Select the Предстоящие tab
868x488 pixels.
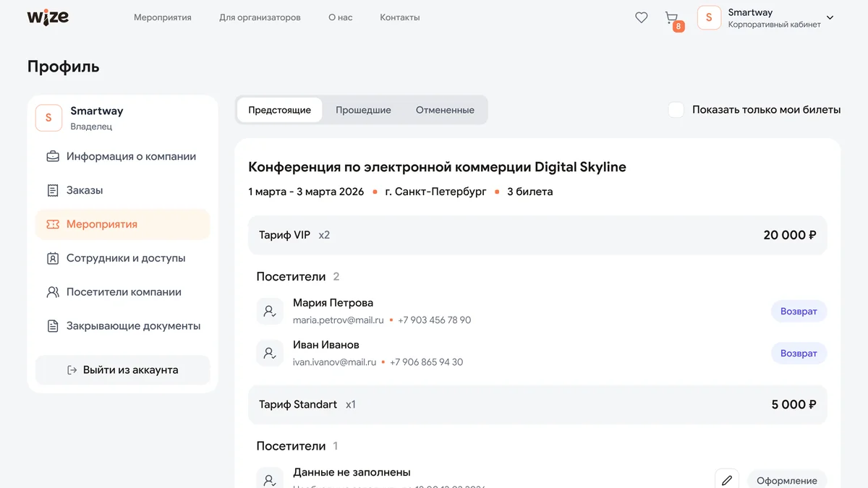pos(280,110)
